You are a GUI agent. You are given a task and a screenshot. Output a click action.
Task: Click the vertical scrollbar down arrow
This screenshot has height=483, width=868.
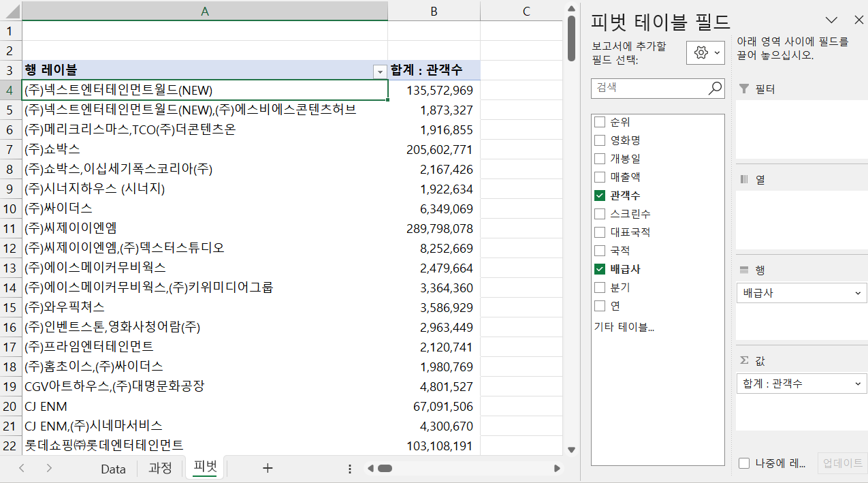tap(572, 450)
